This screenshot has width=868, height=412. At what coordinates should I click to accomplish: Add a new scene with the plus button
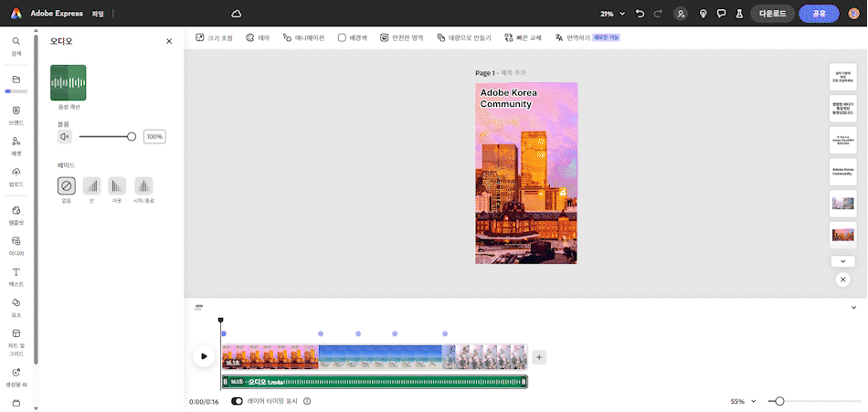coord(539,357)
